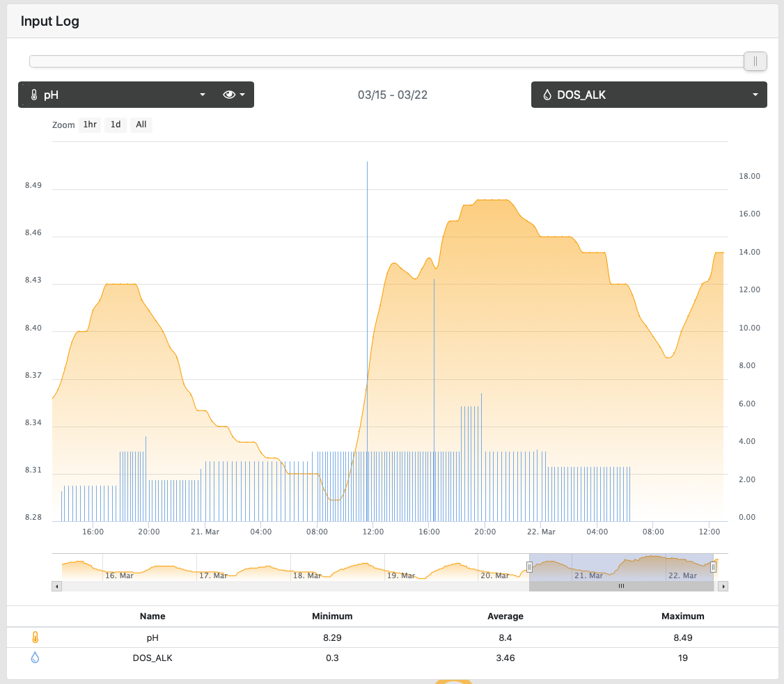Click the Average column header
The width and height of the screenshot is (784, 684).
pos(505,616)
